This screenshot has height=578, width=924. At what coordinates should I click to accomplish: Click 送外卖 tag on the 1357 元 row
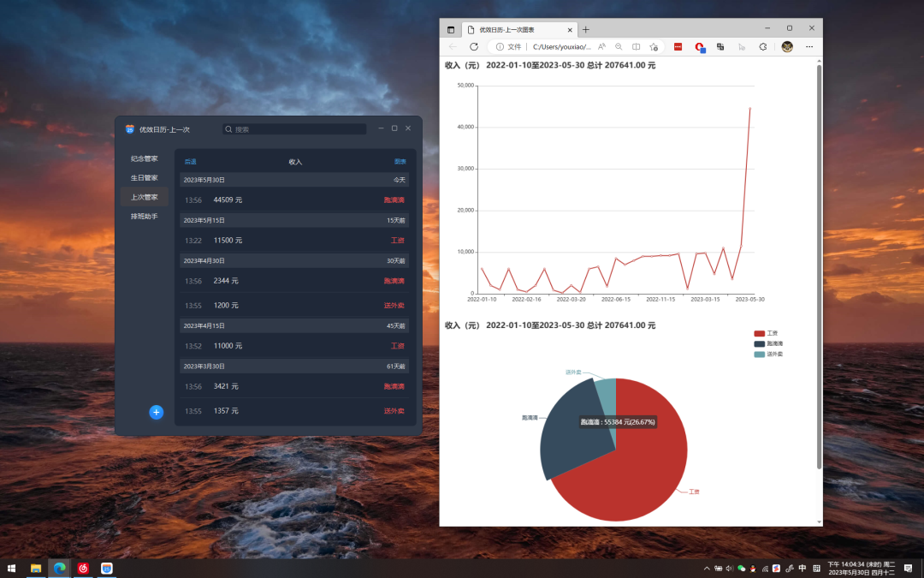click(x=394, y=411)
